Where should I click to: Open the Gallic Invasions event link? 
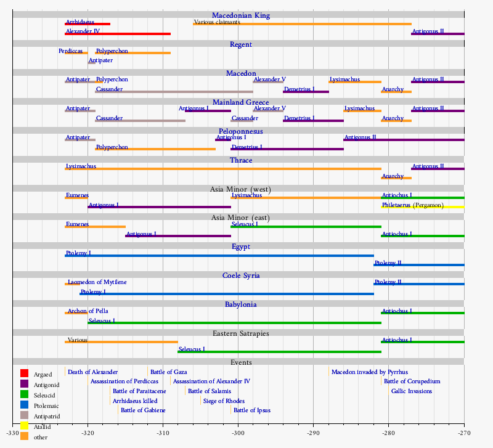point(412,391)
